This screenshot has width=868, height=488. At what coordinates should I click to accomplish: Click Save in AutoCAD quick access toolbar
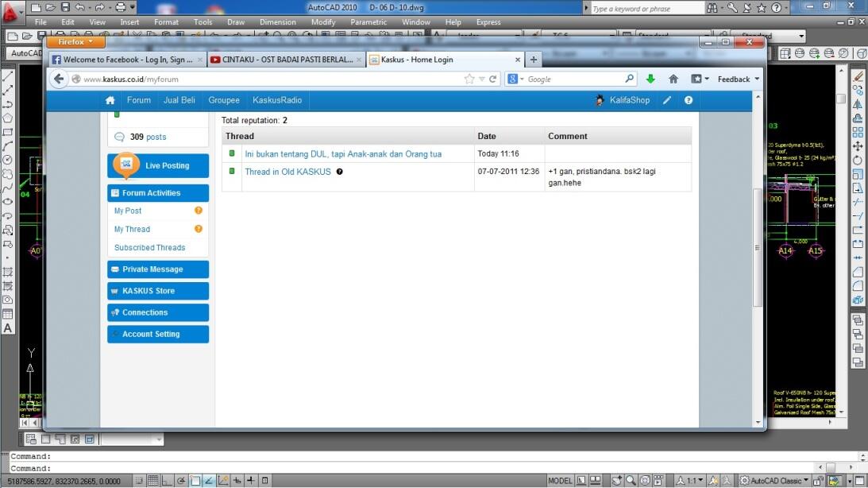tap(65, 7)
